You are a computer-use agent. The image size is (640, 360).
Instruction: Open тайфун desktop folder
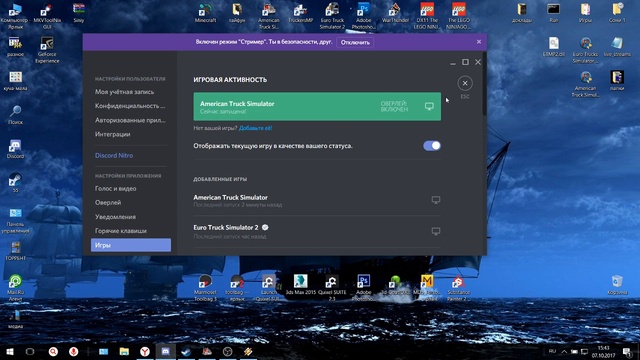click(237, 13)
